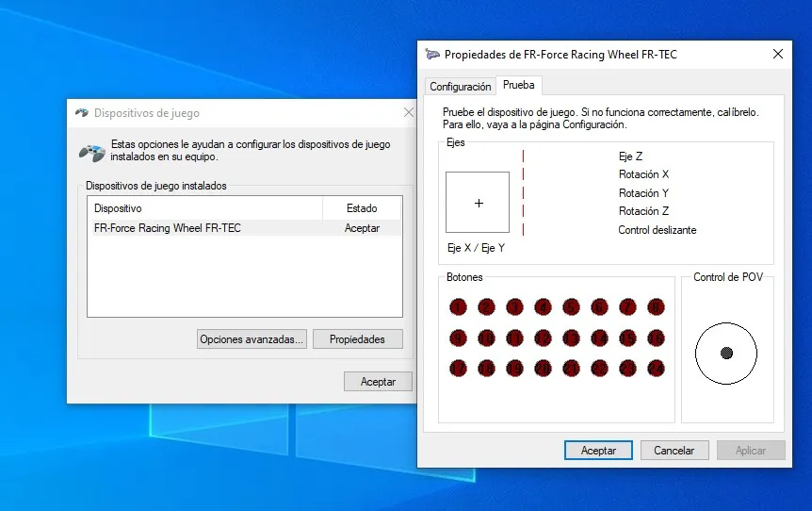Click the Eje X / Eje Y label
812x511 pixels.
click(476, 248)
